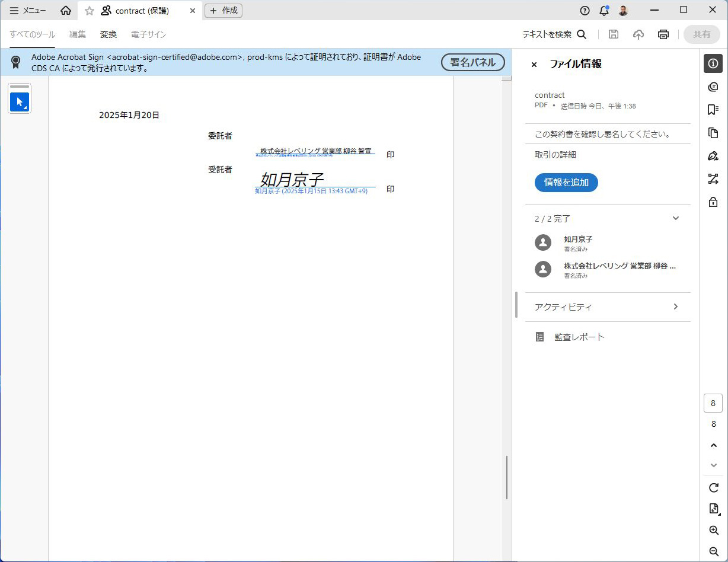Close the ファイル情報 panel
Screen dimensions: 728x562
tap(534, 65)
